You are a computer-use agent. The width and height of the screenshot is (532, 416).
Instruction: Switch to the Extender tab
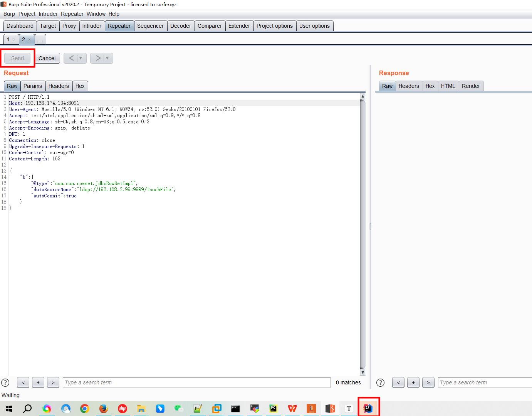point(239,26)
